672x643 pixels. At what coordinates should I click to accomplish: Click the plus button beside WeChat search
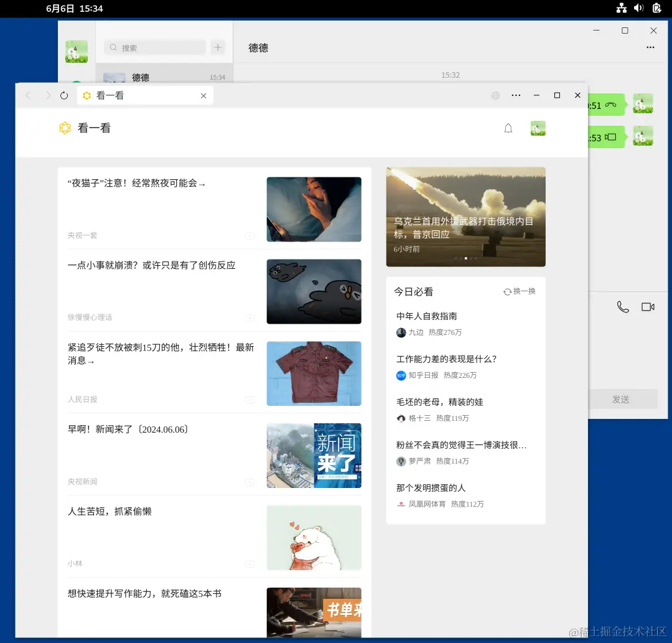click(218, 47)
